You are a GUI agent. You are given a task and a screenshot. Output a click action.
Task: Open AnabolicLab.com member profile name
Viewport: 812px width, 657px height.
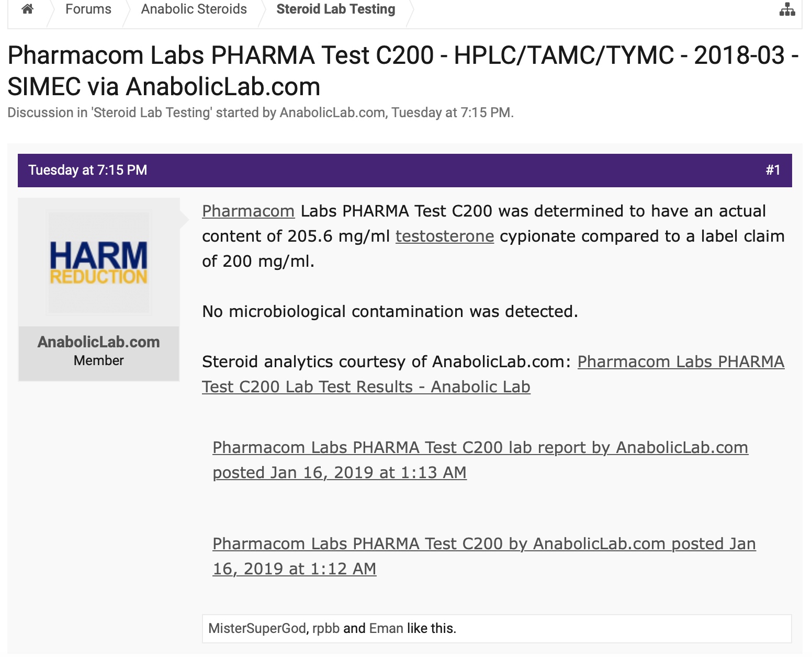(99, 342)
